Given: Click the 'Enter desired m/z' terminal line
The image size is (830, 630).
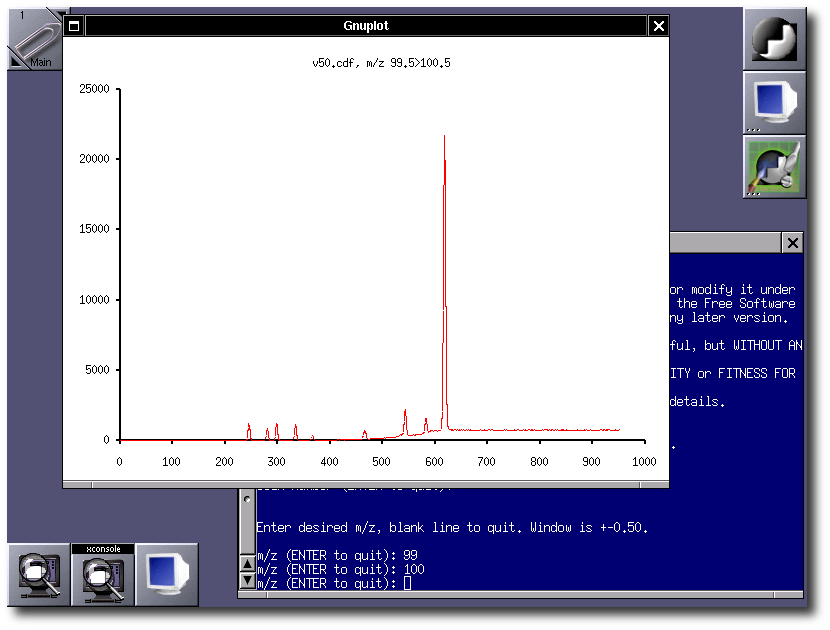Looking at the screenshot, I should pyautogui.click(x=452, y=528).
